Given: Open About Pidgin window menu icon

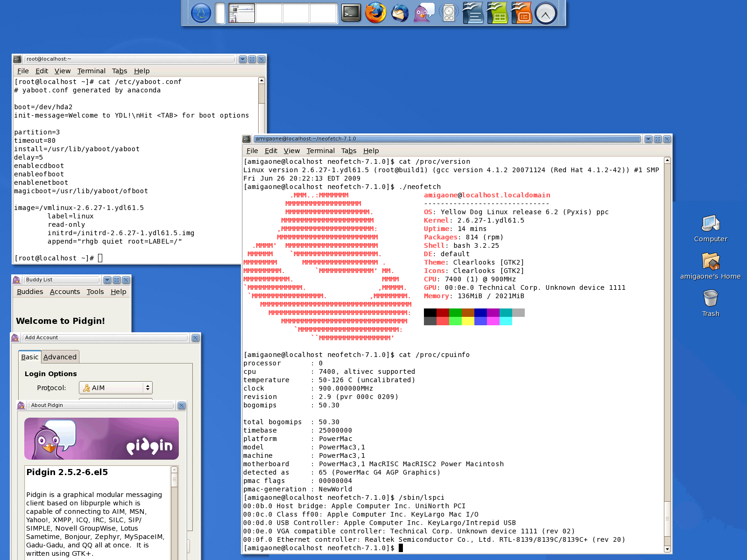Looking at the screenshot, I should click(21, 406).
